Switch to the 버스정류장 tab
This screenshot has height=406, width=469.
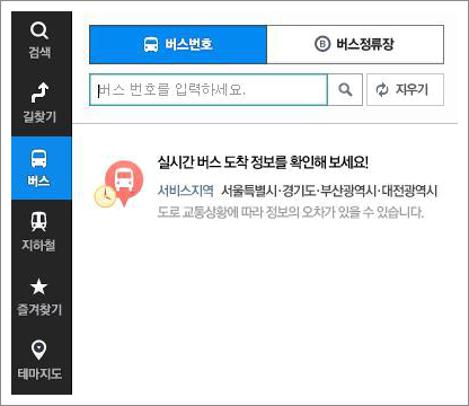[x=355, y=44]
